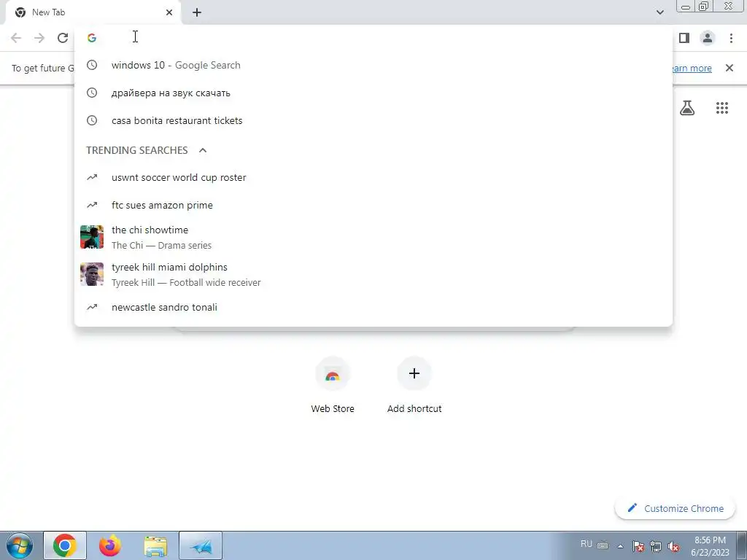Click the Google G icon in omnibox
This screenshot has height=560, width=747.
(x=92, y=38)
